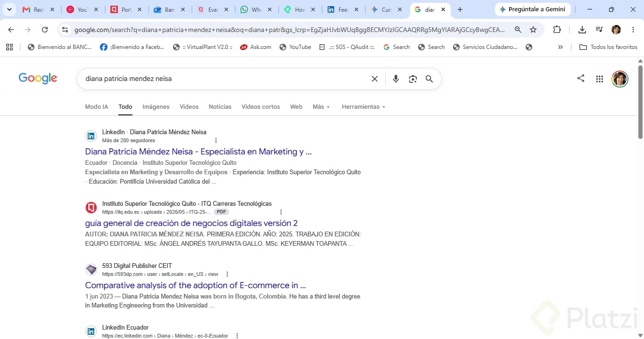Open the SGS - QAudit bookmark
Image resolution: width=644 pixels, height=339 pixels.
coord(347,47)
